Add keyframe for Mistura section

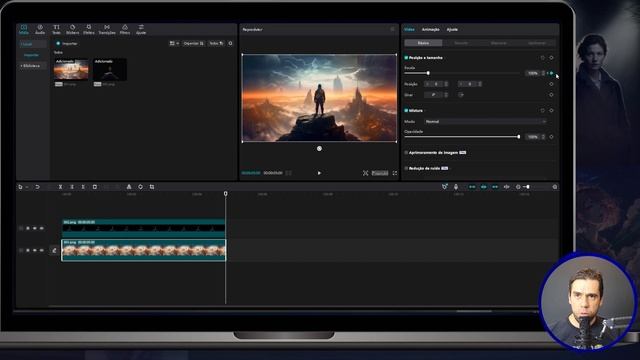[551, 110]
